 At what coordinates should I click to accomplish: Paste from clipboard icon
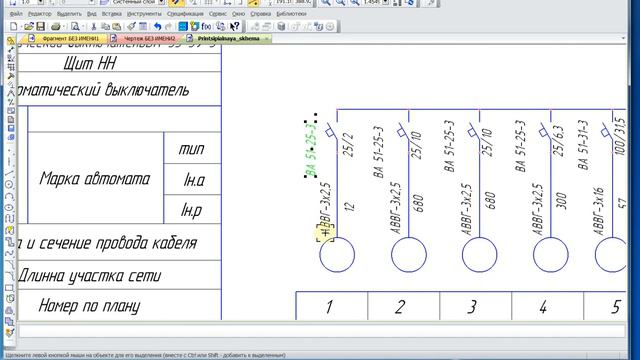pos(117,27)
